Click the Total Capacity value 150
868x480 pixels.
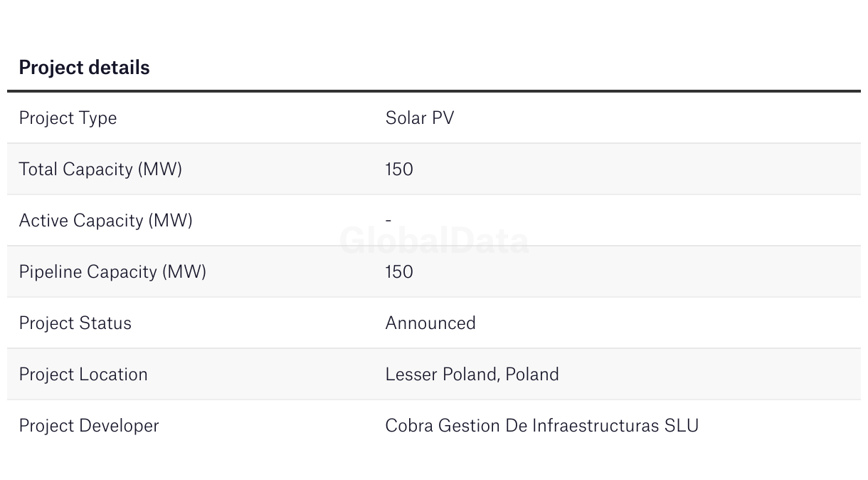(399, 169)
